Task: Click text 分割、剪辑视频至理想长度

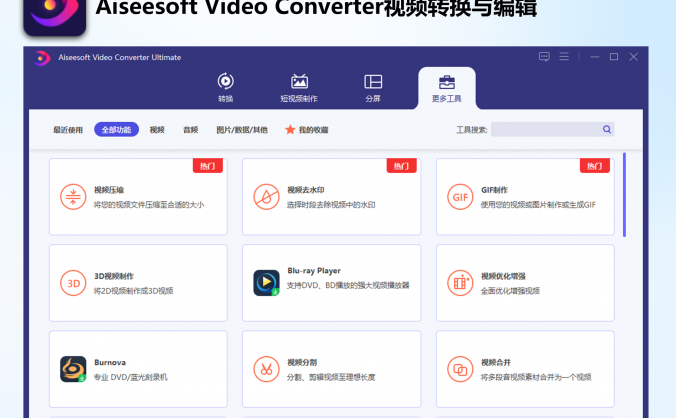Action: [331, 377]
